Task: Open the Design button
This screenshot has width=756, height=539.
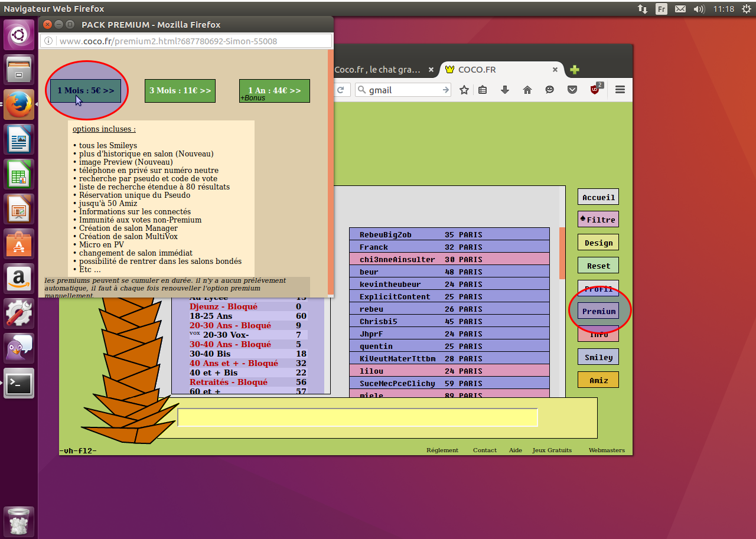Action: click(x=598, y=243)
